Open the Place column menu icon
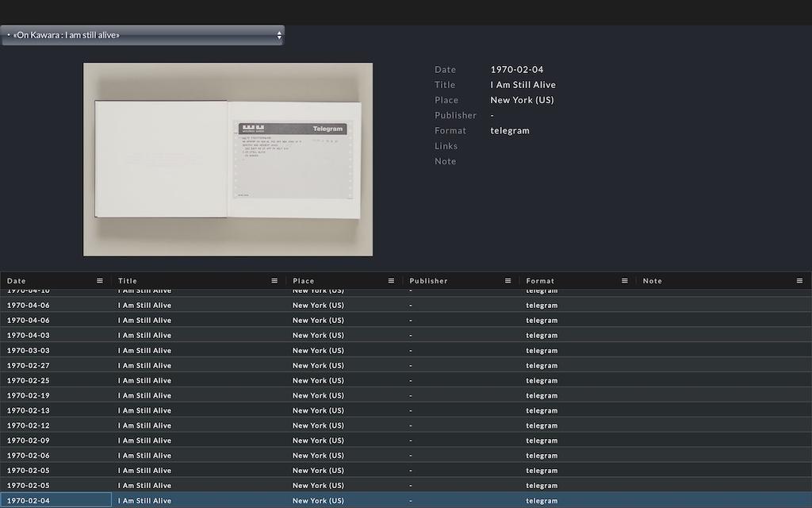The height and width of the screenshot is (508, 812). click(x=391, y=280)
